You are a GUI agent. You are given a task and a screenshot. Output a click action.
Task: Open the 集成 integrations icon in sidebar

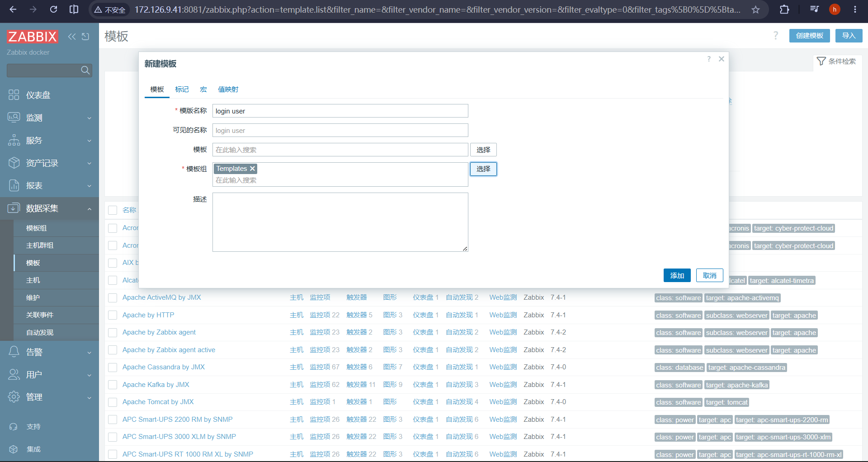(14, 449)
